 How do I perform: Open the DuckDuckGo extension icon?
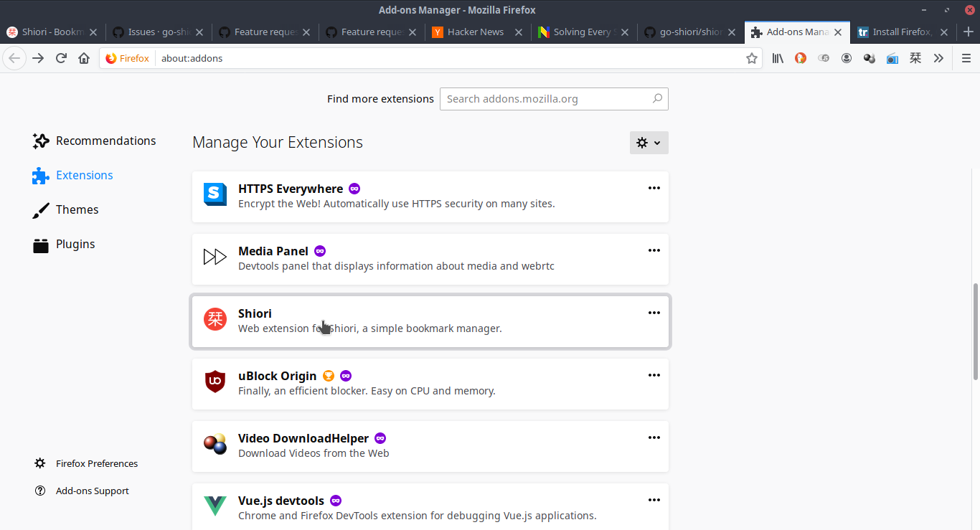tap(801, 58)
